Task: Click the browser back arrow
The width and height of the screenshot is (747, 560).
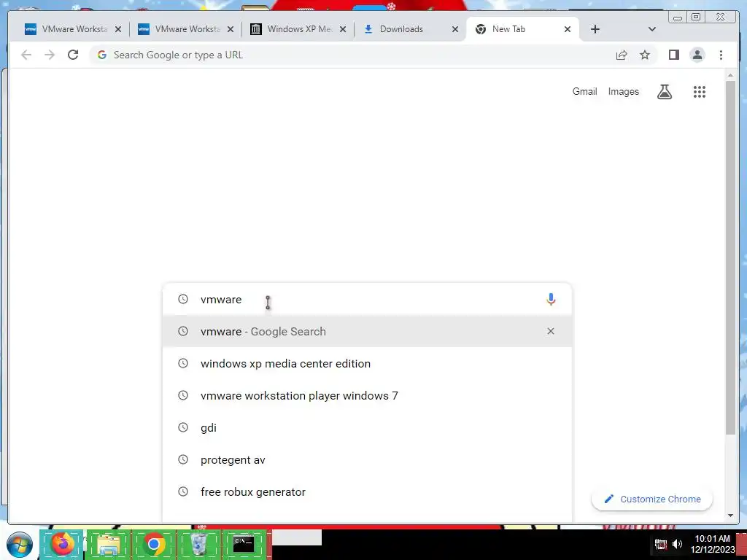Action: point(26,55)
